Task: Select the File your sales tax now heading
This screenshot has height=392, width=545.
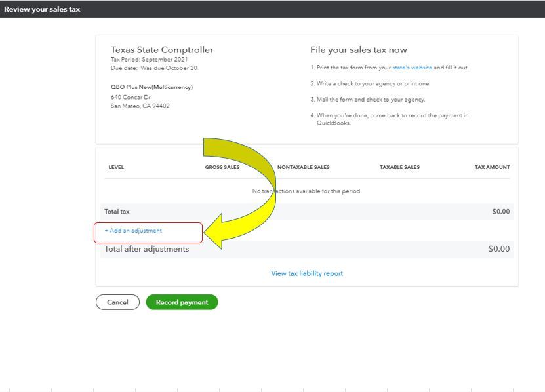Action: (x=358, y=50)
